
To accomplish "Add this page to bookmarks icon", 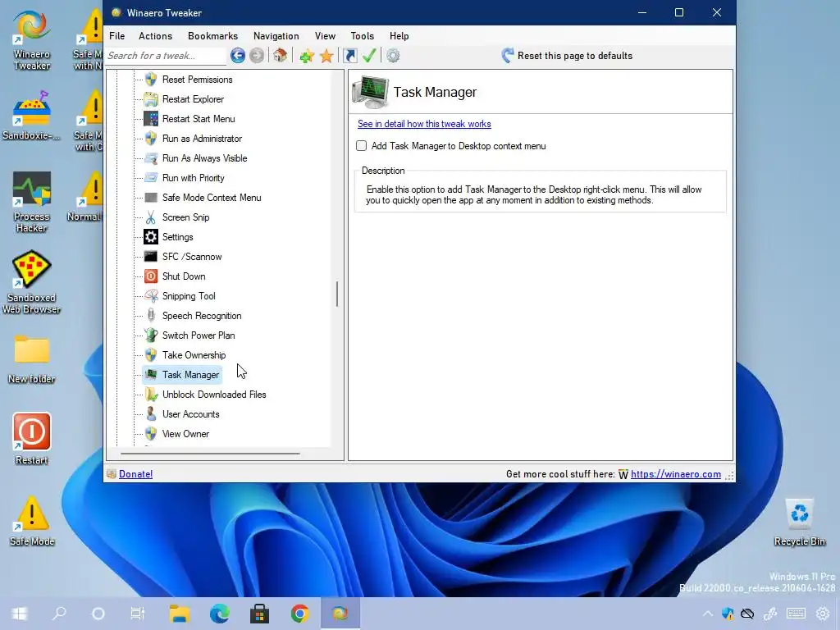I will 307,56.
